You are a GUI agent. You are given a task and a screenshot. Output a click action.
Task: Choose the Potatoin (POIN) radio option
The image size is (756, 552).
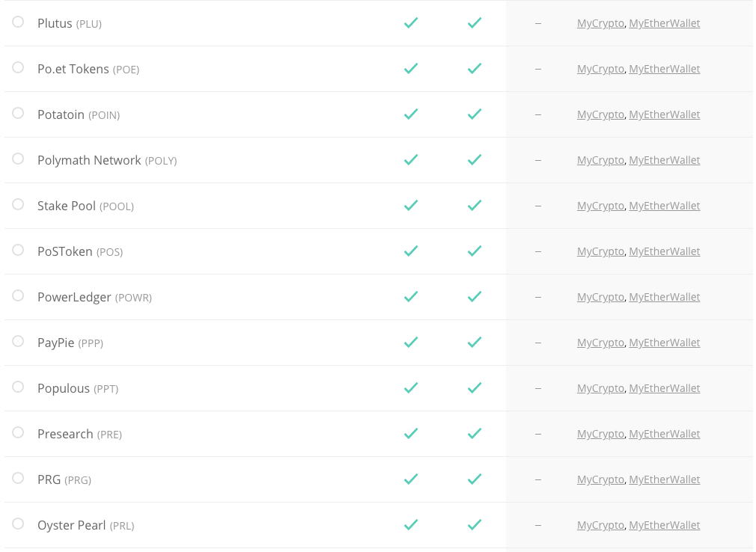pyautogui.click(x=18, y=113)
